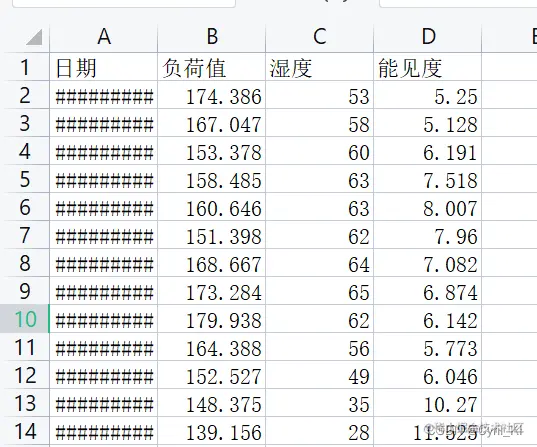The height and width of the screenshot is (447, 537).
Task: Click the 能见度 header cell
Action: tap(427, 67)
